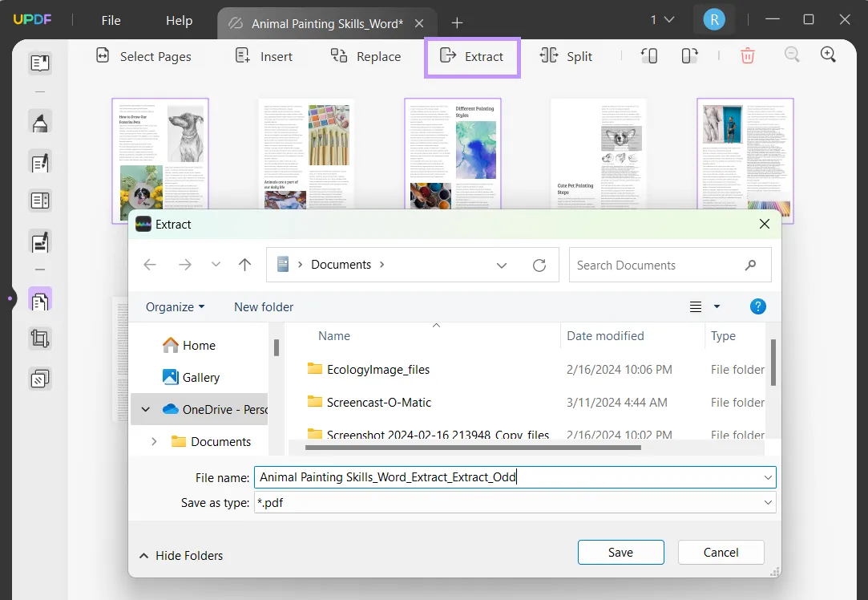Screen dimensions: 868x600
Task: Sort by Name column header
Action: pyautogui.click(x=333, y=336)
